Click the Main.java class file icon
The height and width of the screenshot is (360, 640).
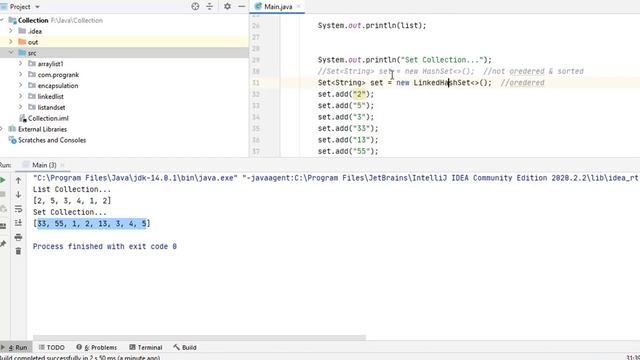[x=258, y=7]
